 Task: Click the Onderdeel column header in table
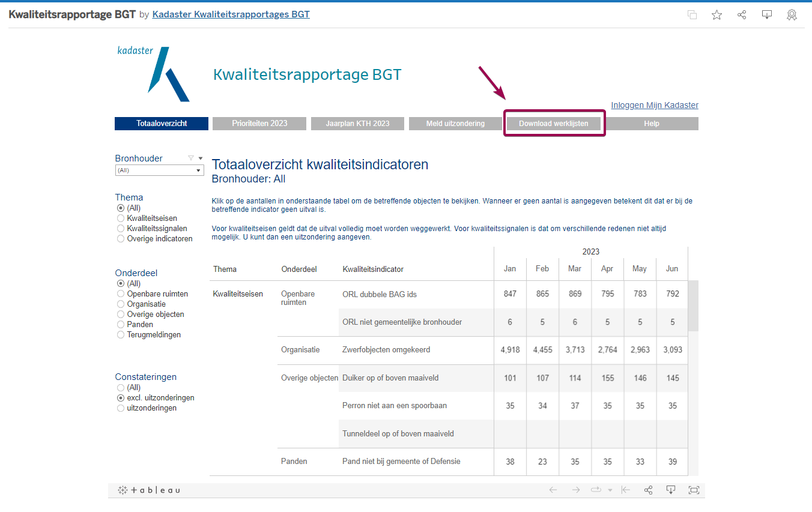click(x=298, y=269)
